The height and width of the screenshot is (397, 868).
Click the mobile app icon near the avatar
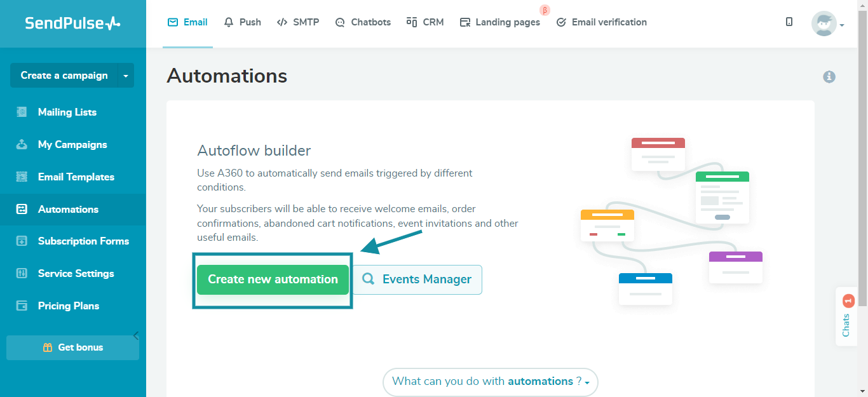(x=789, y=22)
